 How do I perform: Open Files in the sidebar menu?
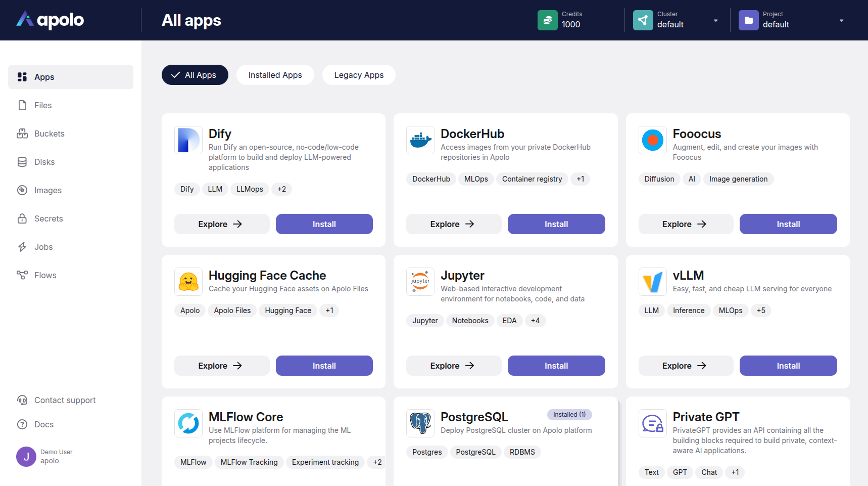click(43, 105)
